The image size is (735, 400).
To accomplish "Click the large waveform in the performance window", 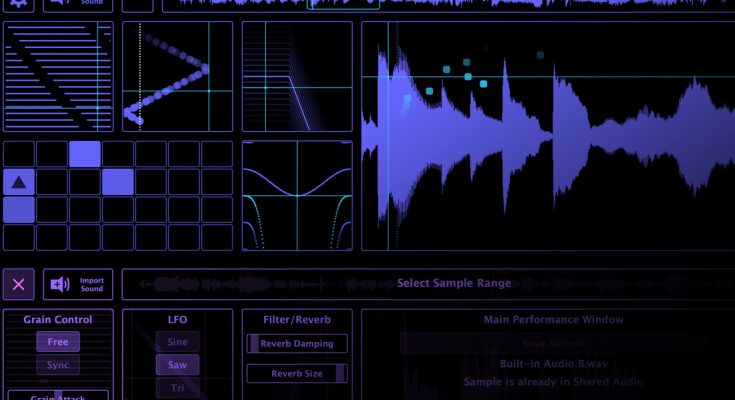I will pyautogui.click(x=547, y=136).
